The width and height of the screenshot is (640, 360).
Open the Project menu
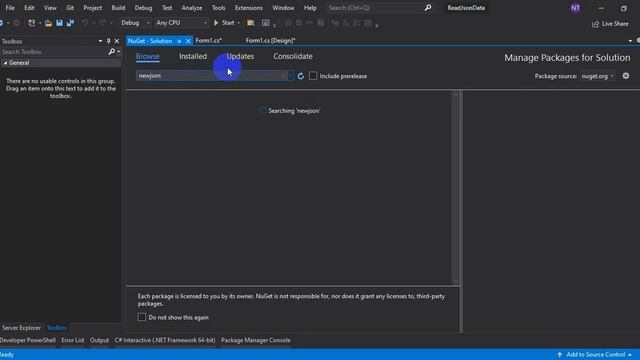[92, 8]
